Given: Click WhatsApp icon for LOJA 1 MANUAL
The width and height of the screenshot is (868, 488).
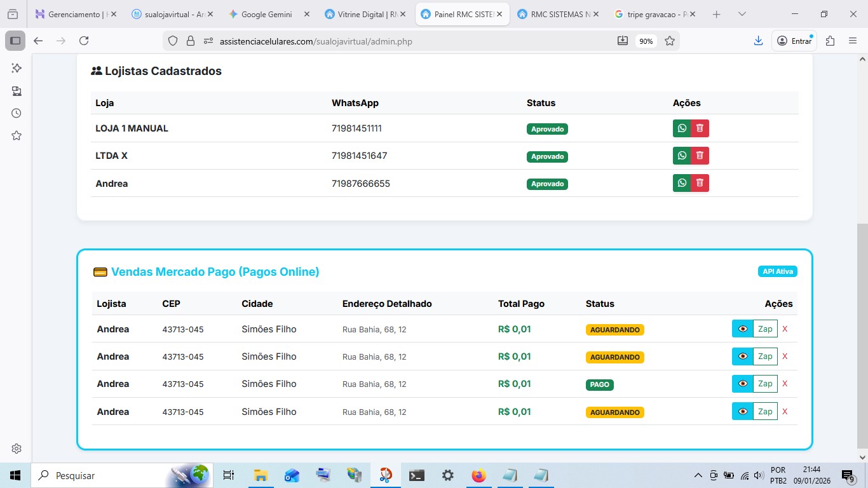Looking at the screenshot, I should tap(682, 128).
